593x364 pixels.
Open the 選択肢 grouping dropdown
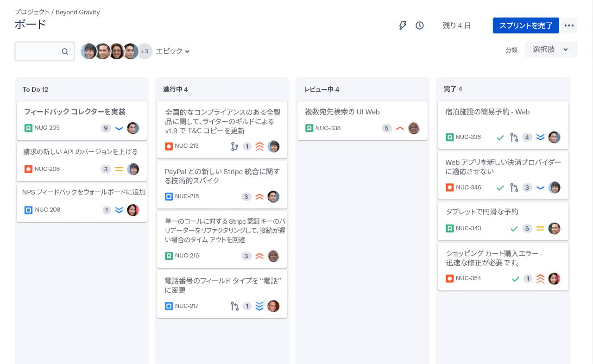pos(551,50)
